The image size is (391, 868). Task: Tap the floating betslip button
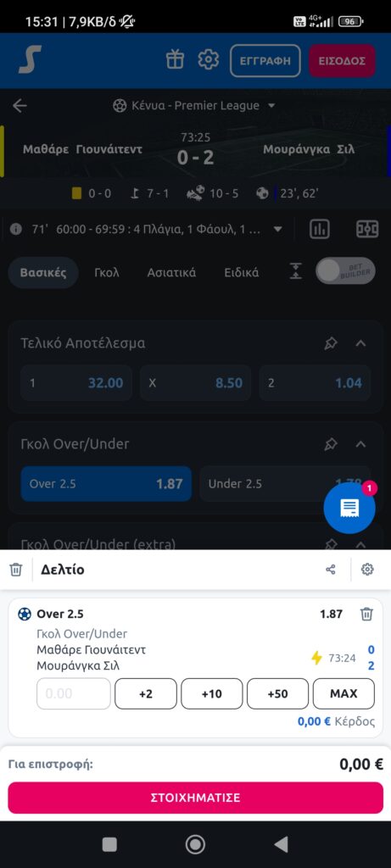pos(349,508)
